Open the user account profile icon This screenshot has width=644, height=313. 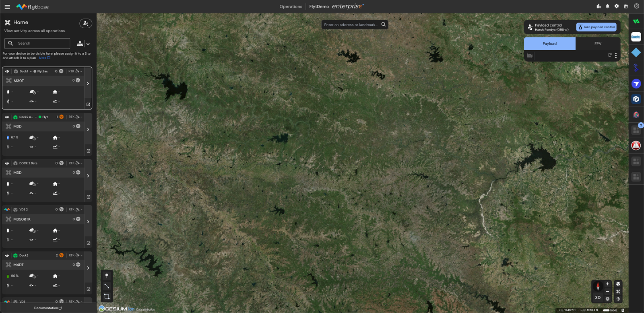(636, 6)
